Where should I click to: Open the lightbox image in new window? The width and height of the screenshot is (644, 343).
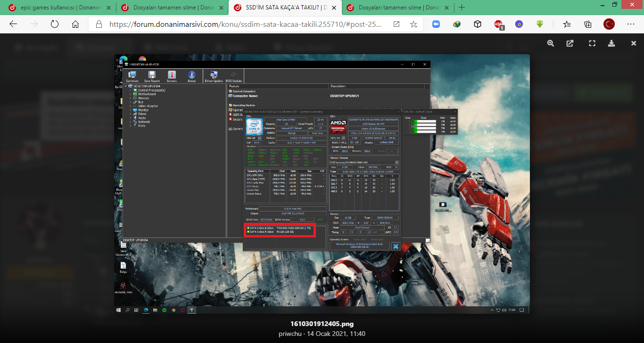click(570, 43)
